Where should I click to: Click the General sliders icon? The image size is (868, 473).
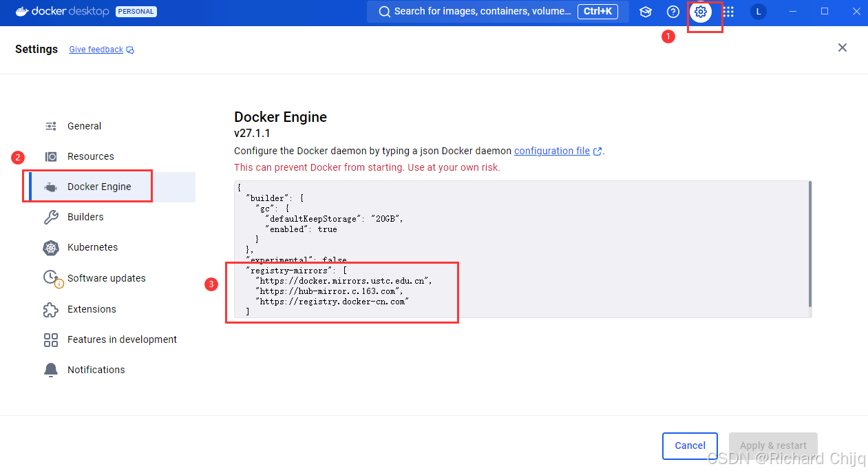click(51, 126)
